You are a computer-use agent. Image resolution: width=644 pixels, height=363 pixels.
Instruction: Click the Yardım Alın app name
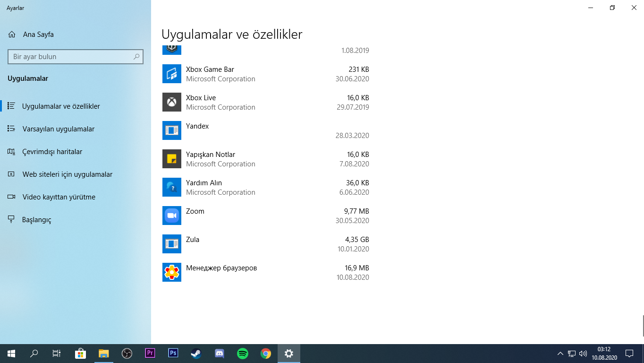click(204, 183)
